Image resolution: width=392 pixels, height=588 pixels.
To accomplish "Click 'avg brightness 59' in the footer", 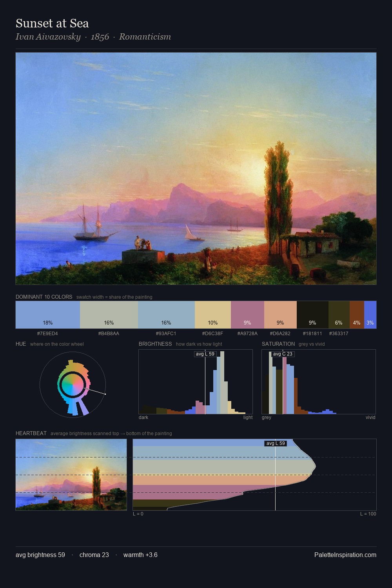I will [x=40, y=555].
